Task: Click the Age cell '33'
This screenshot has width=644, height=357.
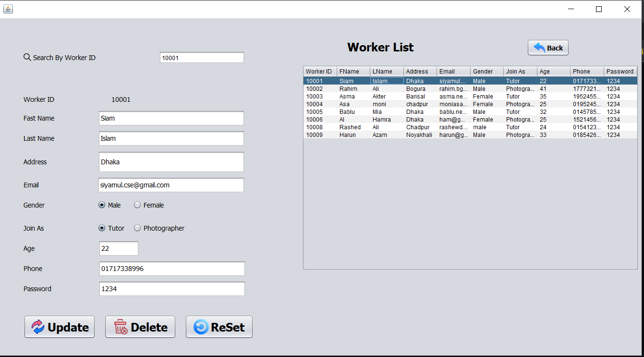Action: [x=554, y=135]
